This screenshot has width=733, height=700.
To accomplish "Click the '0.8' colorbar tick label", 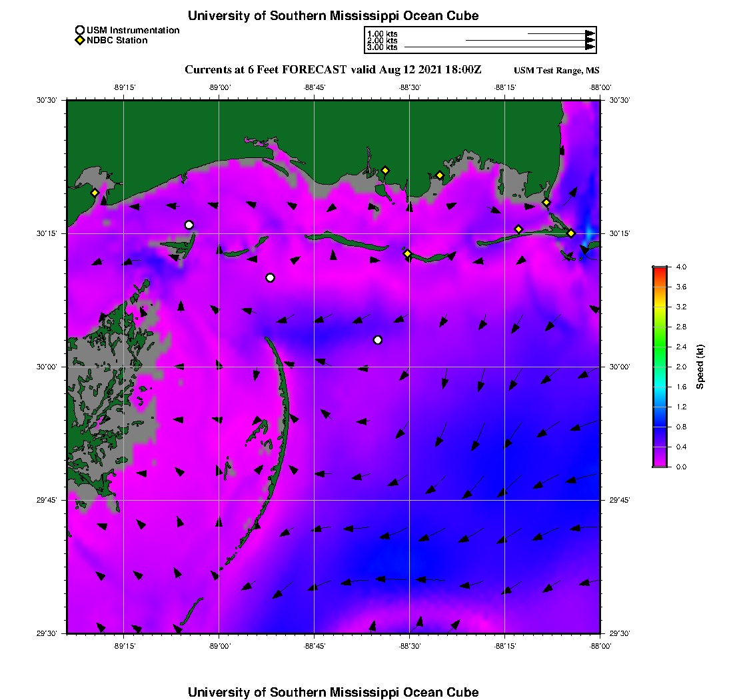I will point(681,427).
